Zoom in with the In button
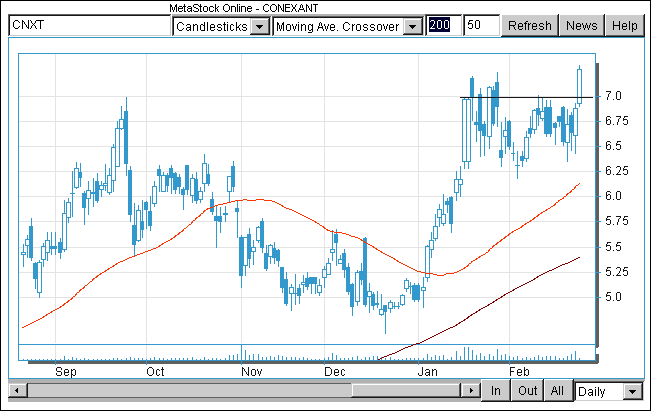The width and height of the screenshot is (651, 411). click(x=496, y=391)
